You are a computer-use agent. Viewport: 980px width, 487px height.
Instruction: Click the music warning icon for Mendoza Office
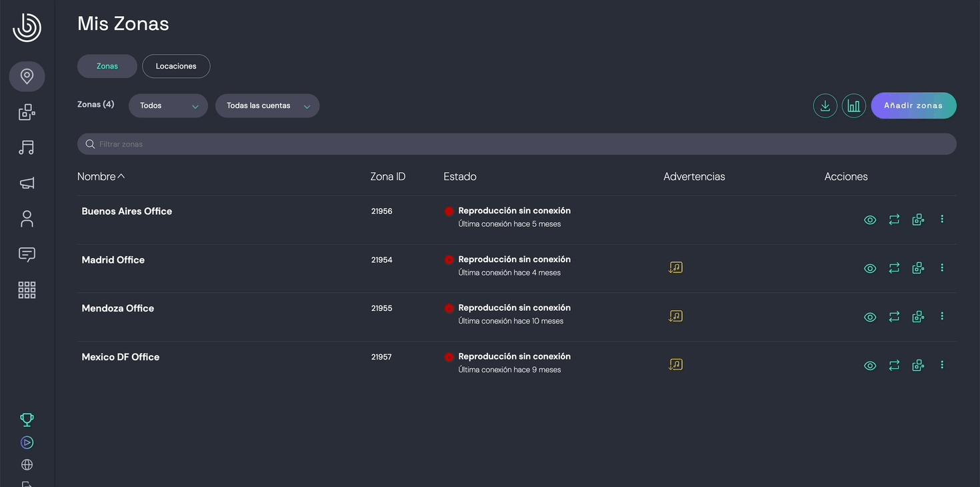(675, 316)
